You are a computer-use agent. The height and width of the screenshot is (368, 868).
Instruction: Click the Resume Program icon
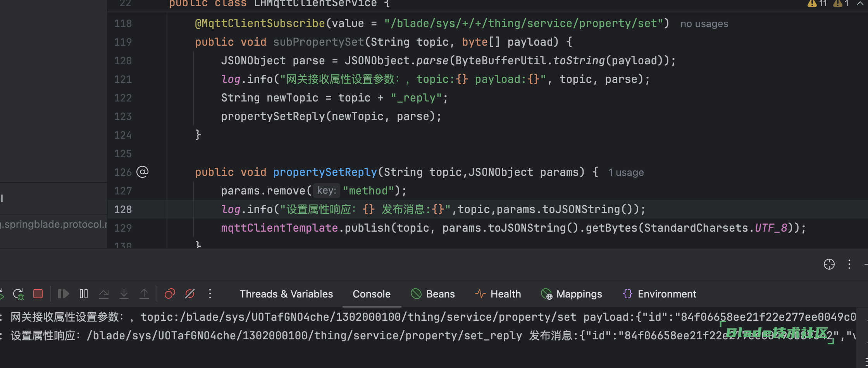pyautogui.click(x=63, y=294)
